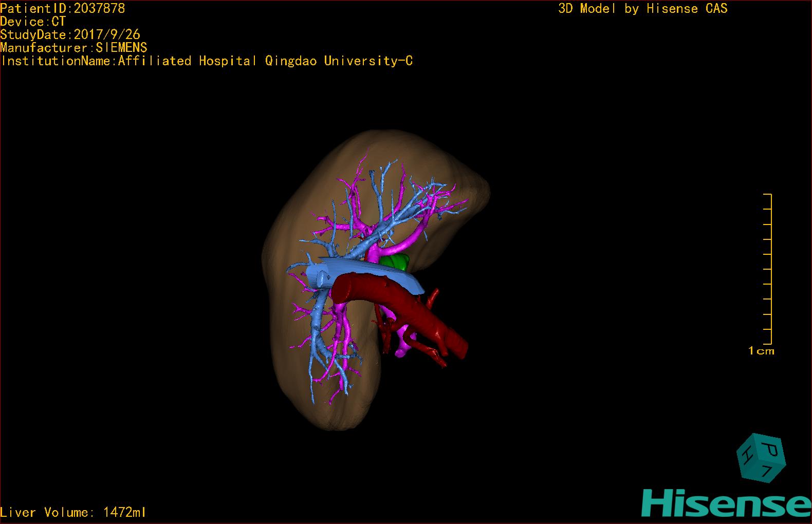The height and width of the screenshot is (524, 812).
Task: Click the Liver Volume: 1472ml readout
Action: 73,512
